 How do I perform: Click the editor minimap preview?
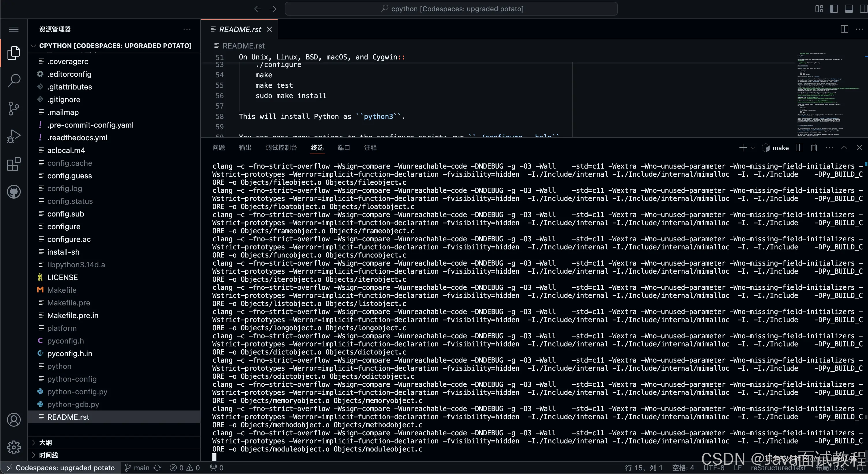tap(829, 94)
